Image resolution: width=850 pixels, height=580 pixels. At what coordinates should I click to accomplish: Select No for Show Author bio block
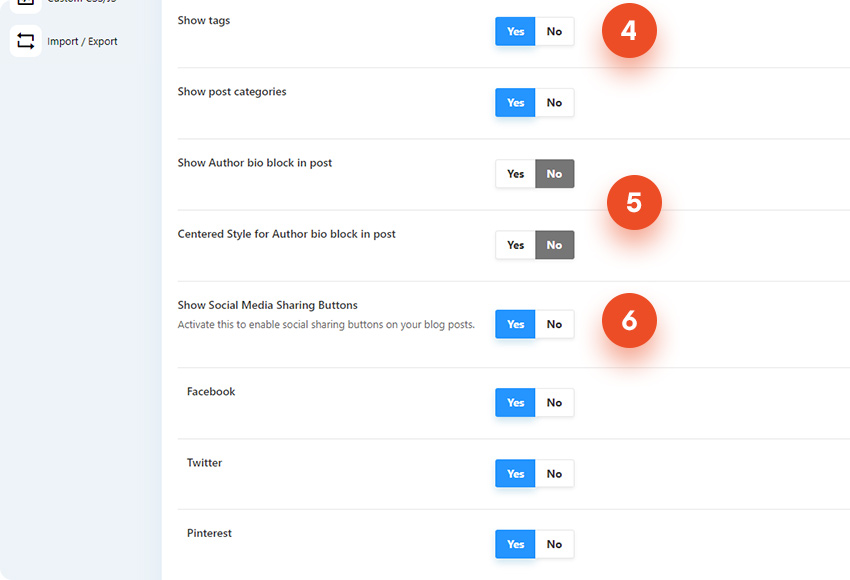[555, 173]
